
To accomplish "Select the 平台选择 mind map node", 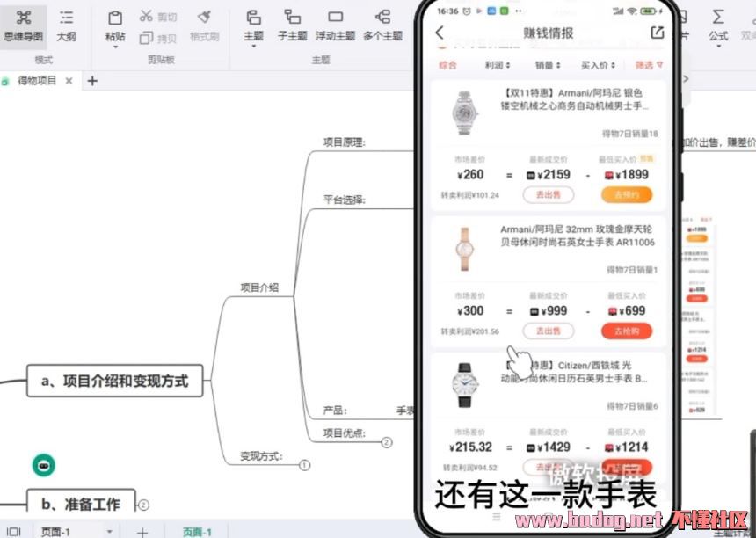I will [345, 200].
